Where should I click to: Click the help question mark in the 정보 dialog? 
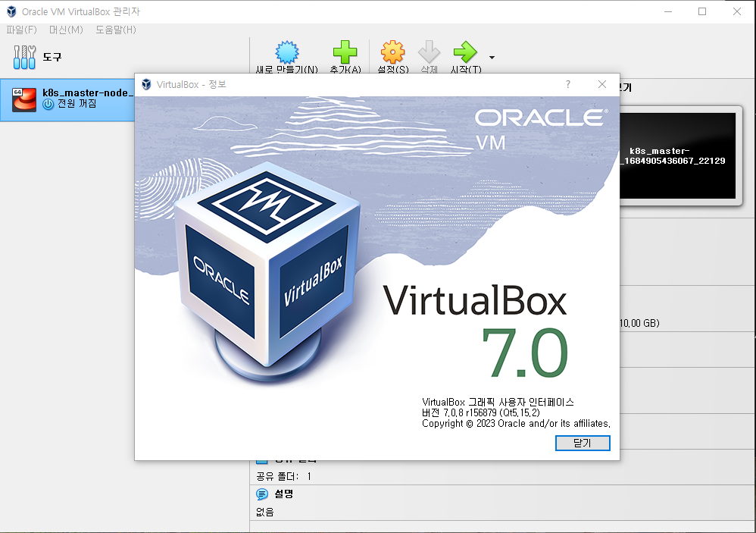tap(568, 84)
